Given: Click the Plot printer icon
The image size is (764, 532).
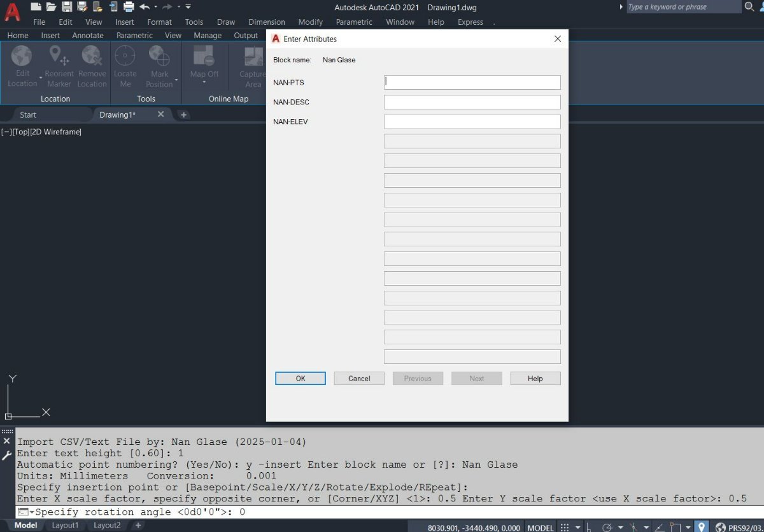Looking at the screenshot, I should pyautogui.click(x=129, y=7).
